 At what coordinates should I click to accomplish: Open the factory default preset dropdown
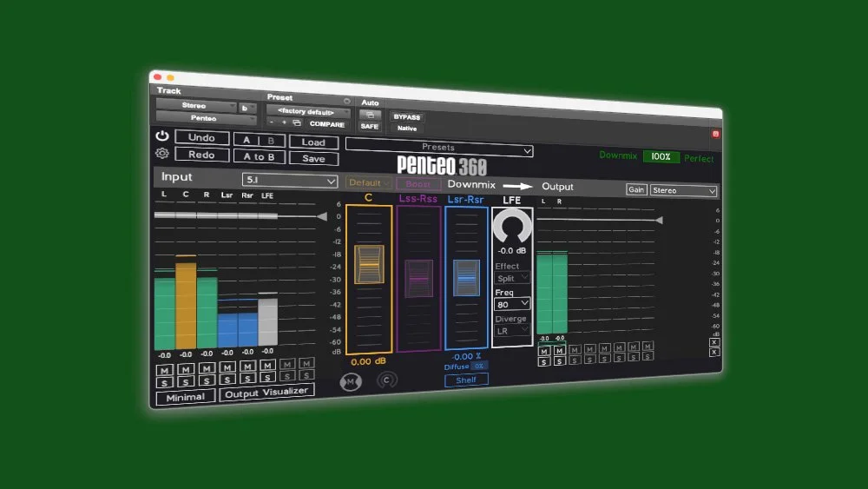pyautogui.click(x=308, y=111)
